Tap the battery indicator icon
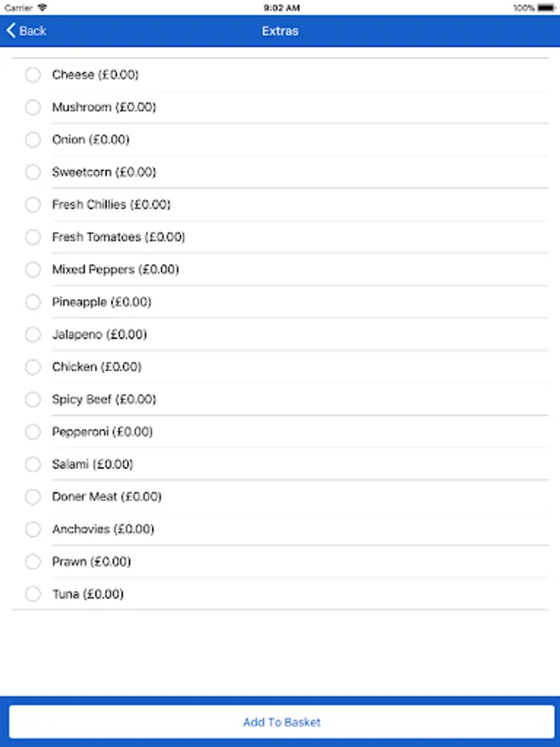The height and width of the screenshot is (747, 560). coord(547,7)
